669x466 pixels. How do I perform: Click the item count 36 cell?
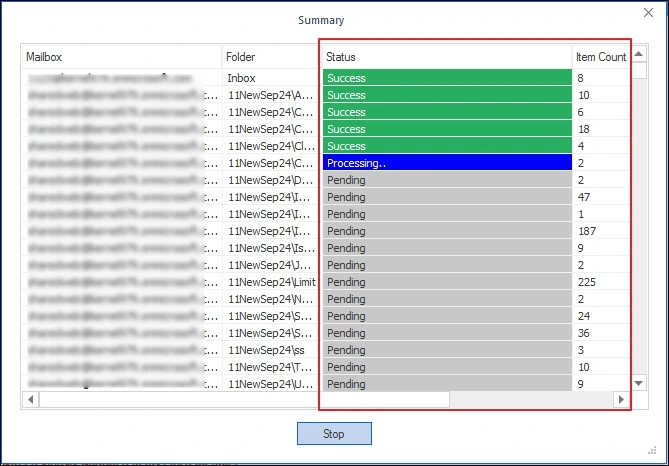(x=601, y=333)
